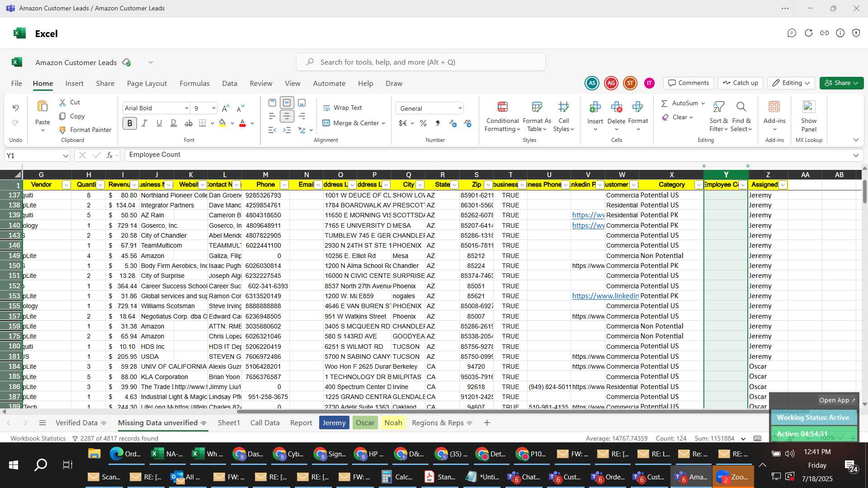Image resolution: width=868 pixels, height=488 pixels.
Task: Click the refresh icon in title area
Action: pos(808,33)
